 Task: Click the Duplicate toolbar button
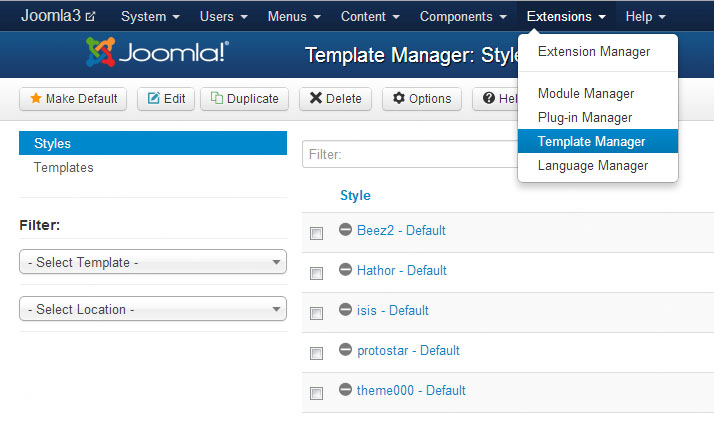point(245,99)
